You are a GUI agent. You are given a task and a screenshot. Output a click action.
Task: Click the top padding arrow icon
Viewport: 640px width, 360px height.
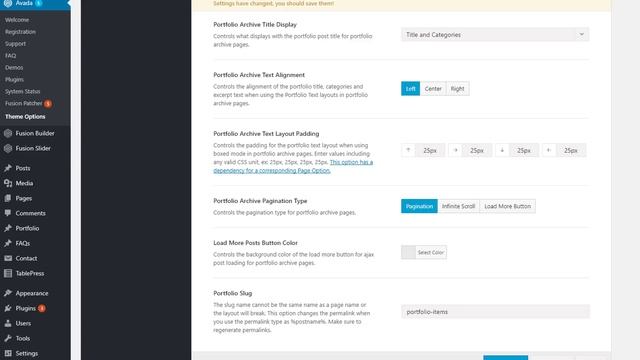[x=408, y=150]
